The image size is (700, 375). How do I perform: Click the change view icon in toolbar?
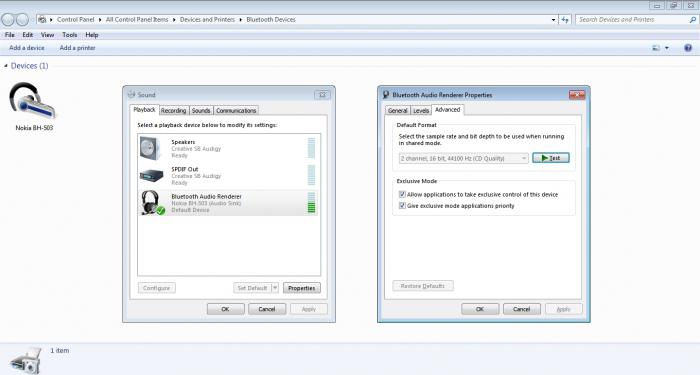point(656,48)
